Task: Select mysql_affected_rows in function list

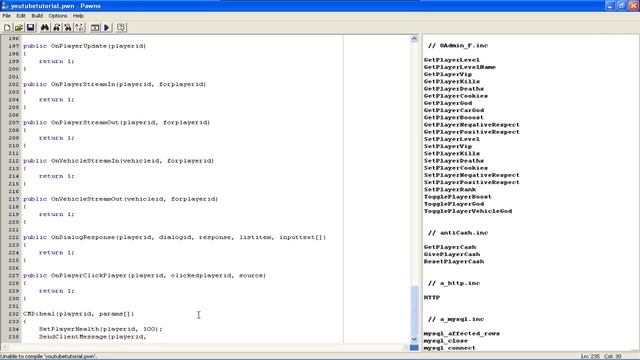Action: coord(461,333)
